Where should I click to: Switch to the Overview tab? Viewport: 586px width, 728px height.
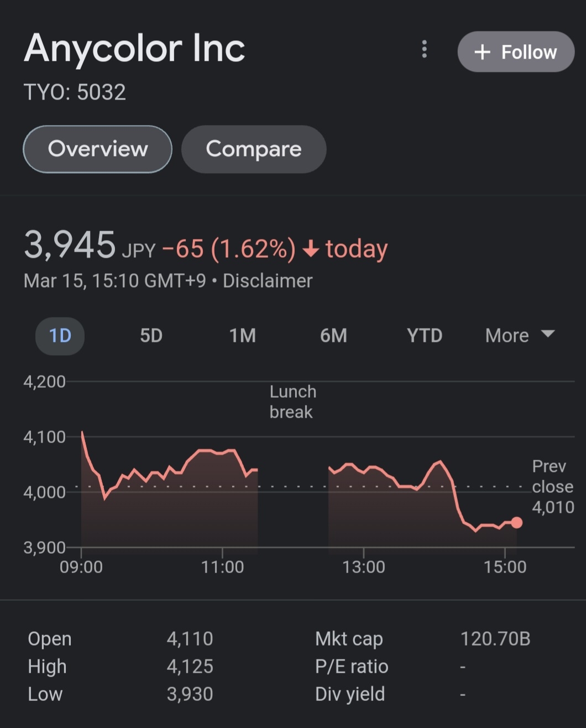(97, 149)
